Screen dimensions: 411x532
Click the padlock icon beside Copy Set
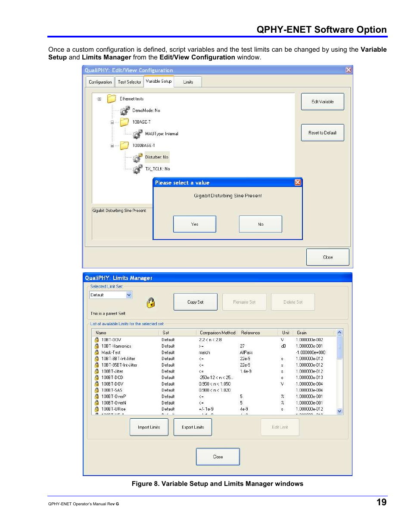[x=151, y=303]
